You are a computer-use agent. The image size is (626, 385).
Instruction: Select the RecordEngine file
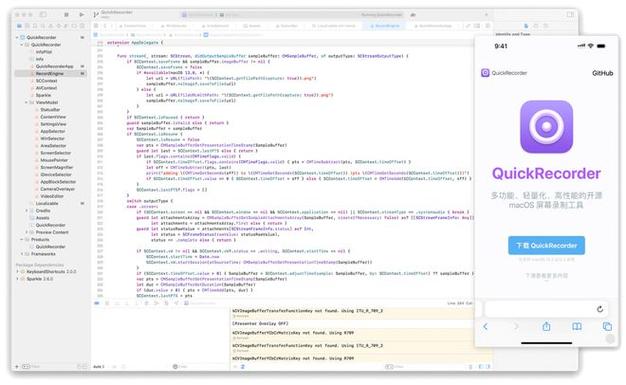[x=50, y=73]
